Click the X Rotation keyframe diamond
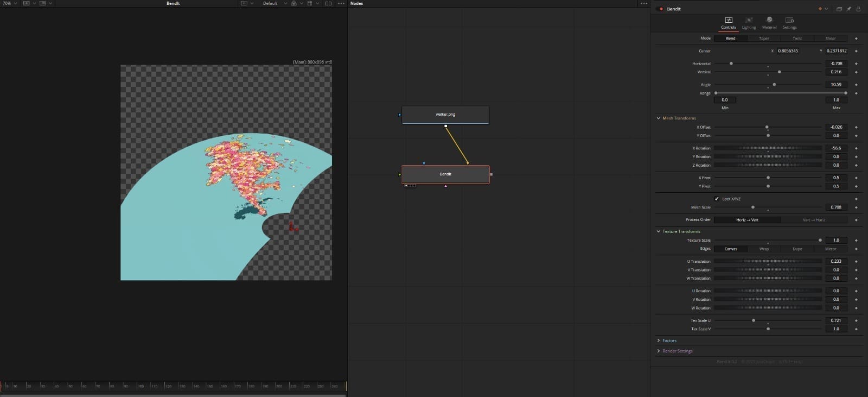The width and height of the screenshot is (868, 397). tap(856, 148)
